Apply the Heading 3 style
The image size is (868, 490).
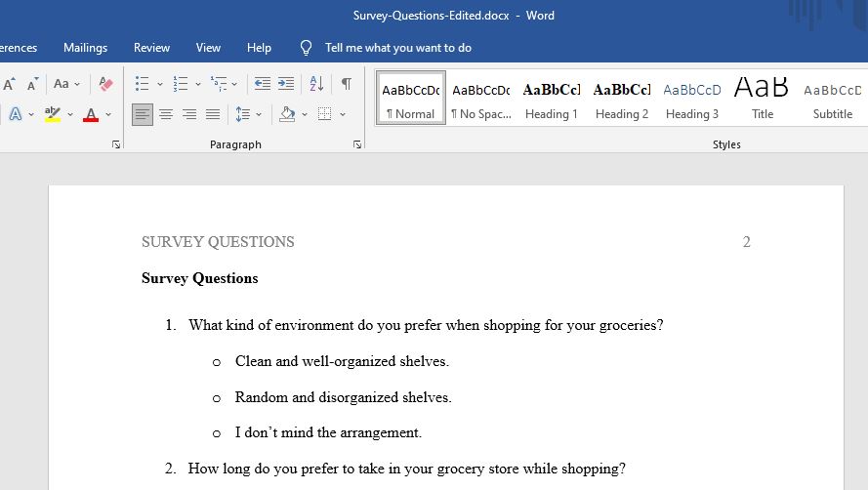pos(692,98)
